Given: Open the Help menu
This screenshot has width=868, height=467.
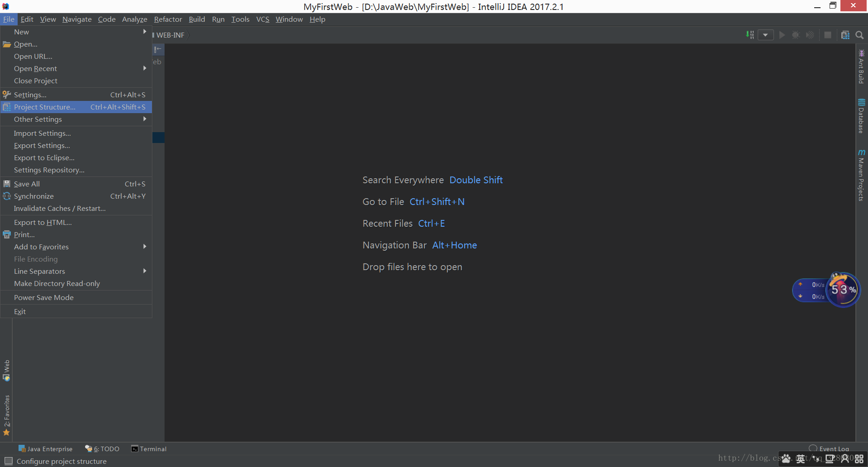Looking at the screenshot, I should click(317, 19).
